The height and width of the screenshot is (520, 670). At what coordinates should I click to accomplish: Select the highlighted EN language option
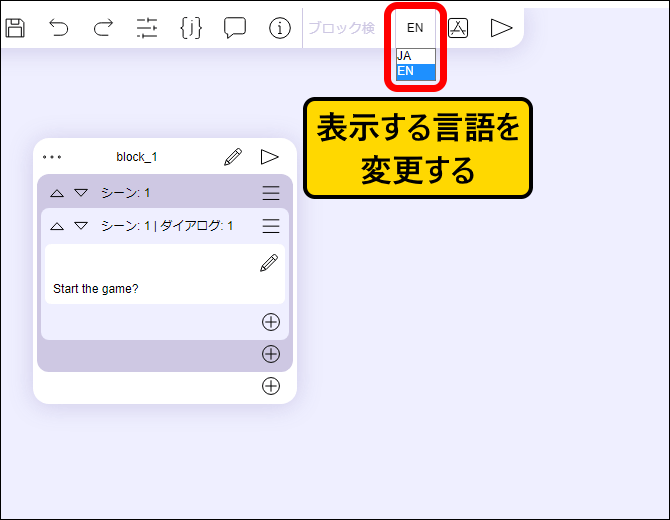click(415, 71)
